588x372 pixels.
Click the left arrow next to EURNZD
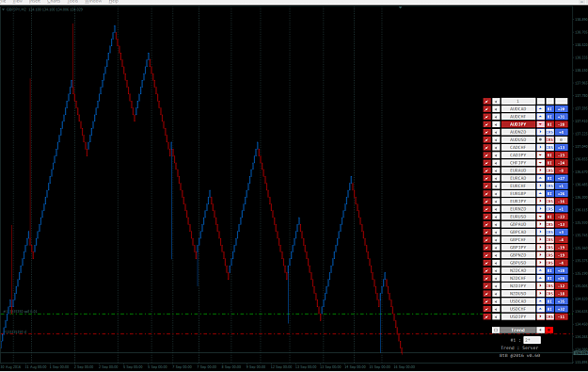click(x=496, y=209)
